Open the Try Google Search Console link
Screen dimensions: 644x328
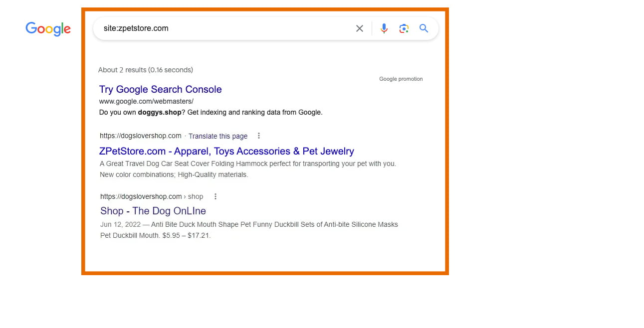pos(160,89)
